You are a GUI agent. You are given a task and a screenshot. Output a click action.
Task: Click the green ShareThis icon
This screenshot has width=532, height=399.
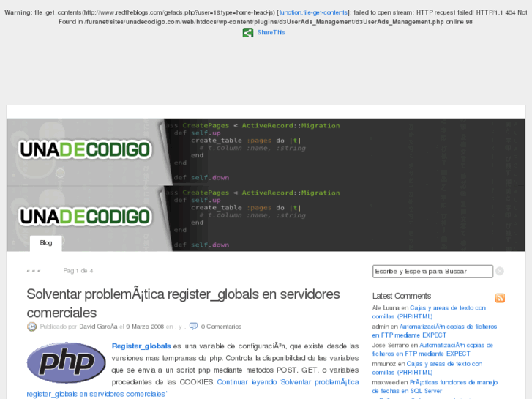pos(247,33)
